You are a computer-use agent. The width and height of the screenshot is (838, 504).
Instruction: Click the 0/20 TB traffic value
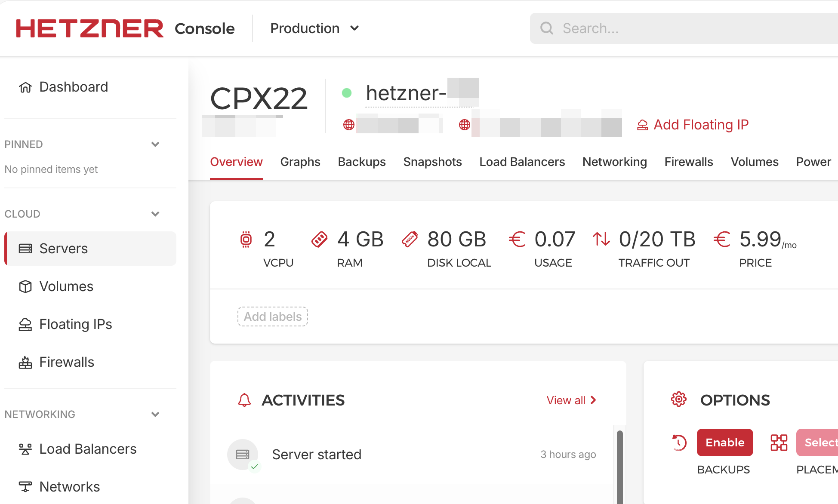657,239
